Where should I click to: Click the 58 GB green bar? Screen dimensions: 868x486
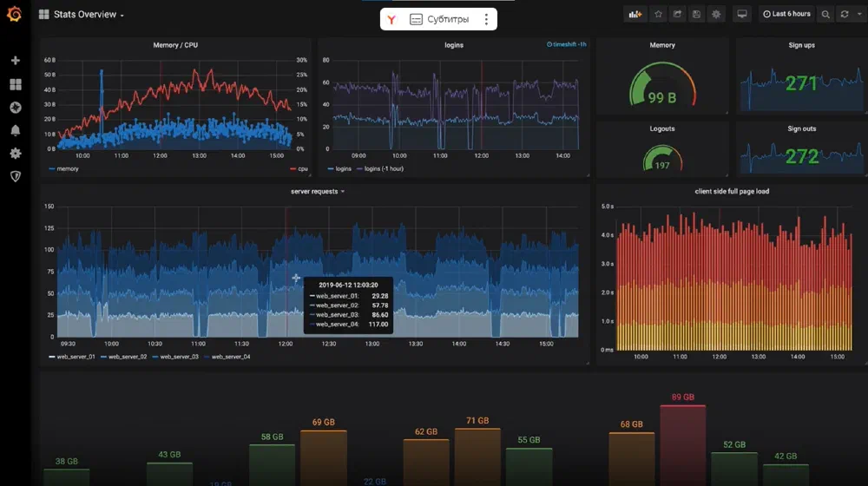(x=272, y=465)
